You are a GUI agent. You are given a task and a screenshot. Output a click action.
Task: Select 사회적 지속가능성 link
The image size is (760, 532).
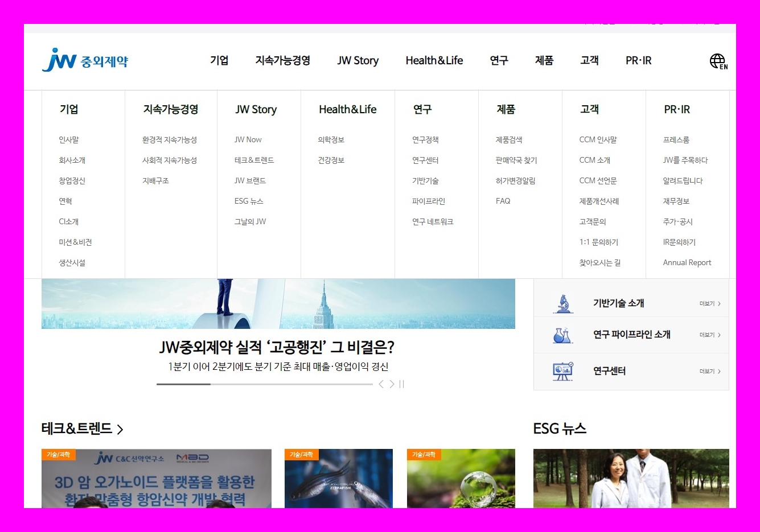pos(170,160)
